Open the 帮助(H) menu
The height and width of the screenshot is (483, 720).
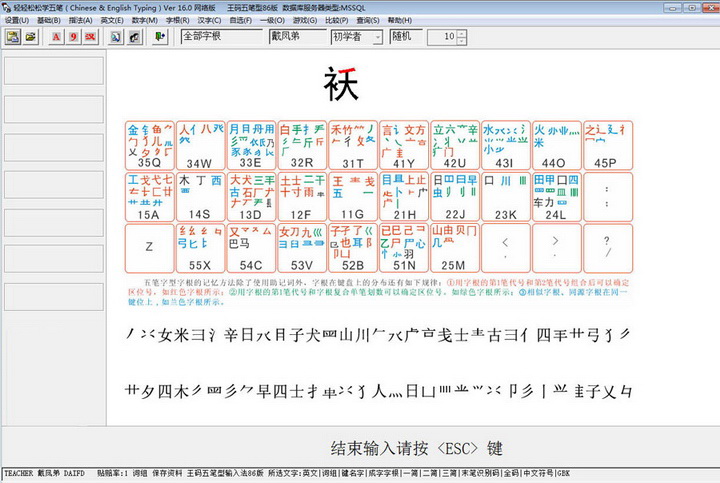point(399,20)
